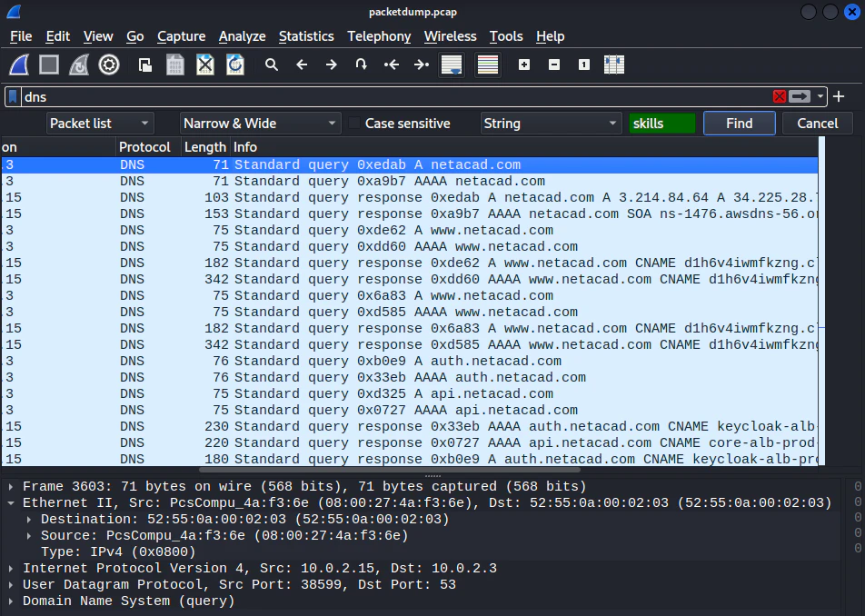
Task: Open the Telephony menu
Action: click(x=379, y=36)
